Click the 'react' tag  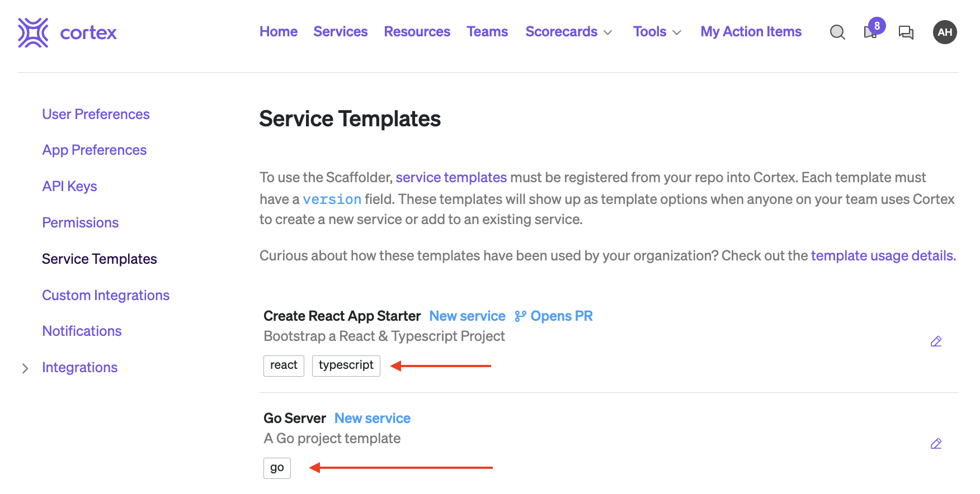point(284,366)
